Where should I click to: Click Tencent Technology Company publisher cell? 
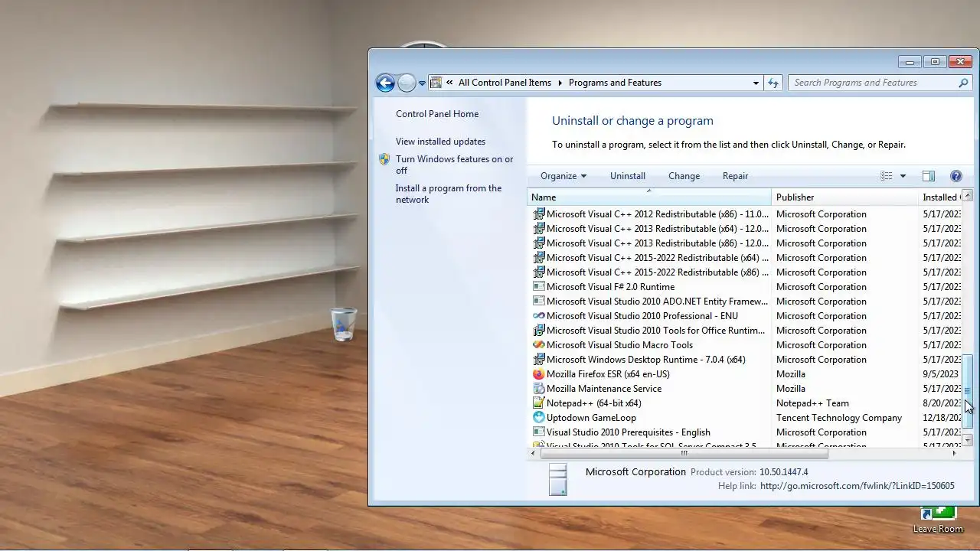point(839,418)
